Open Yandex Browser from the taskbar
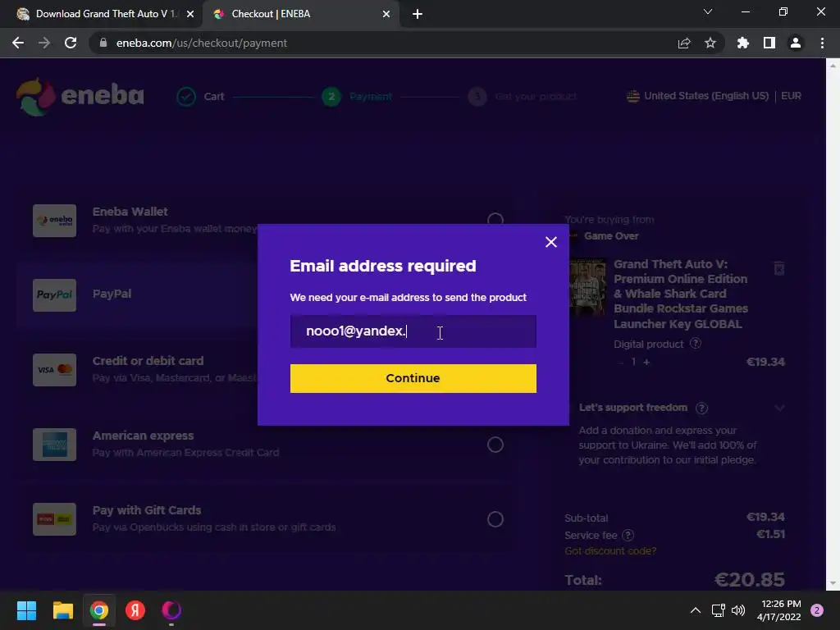 point(135,610)
